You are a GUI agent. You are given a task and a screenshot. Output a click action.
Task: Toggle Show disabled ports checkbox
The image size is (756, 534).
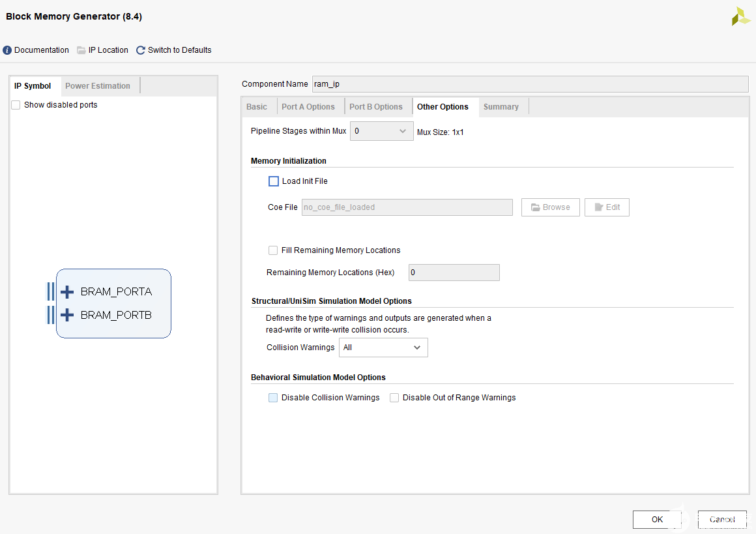(16, 105)
